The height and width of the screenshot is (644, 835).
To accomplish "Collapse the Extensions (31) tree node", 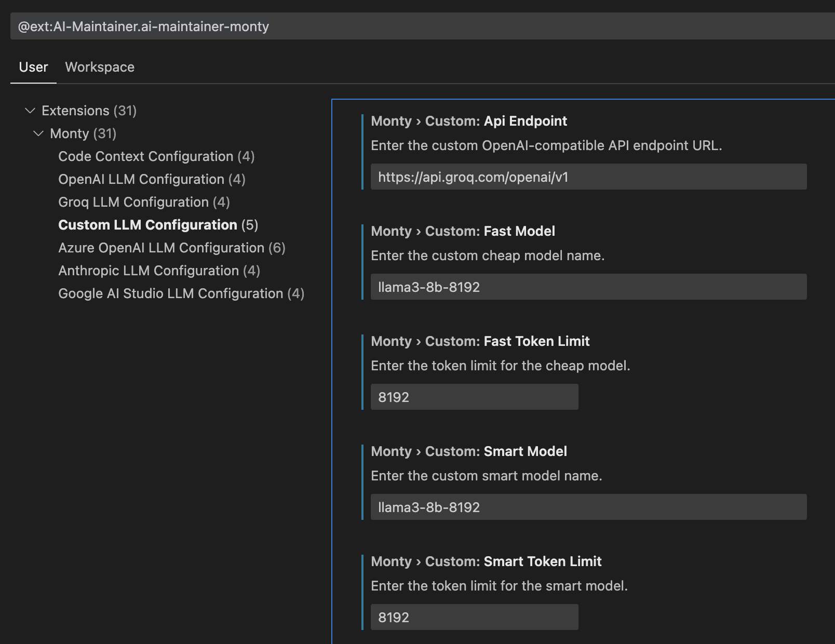I will tap(30, 111).
